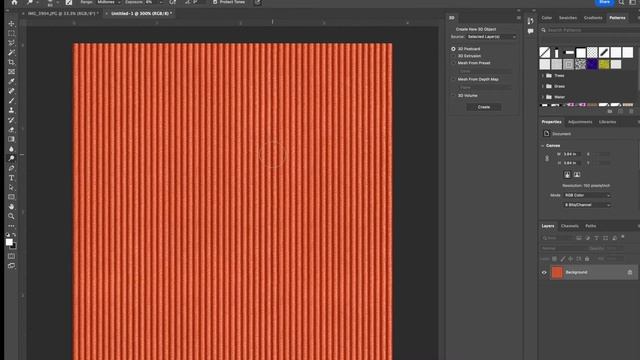Image resolution: width=640 pixels, height=360 pixels.
Task: Set canvas to portrait orientation
Action: click(x=567, y=175)
